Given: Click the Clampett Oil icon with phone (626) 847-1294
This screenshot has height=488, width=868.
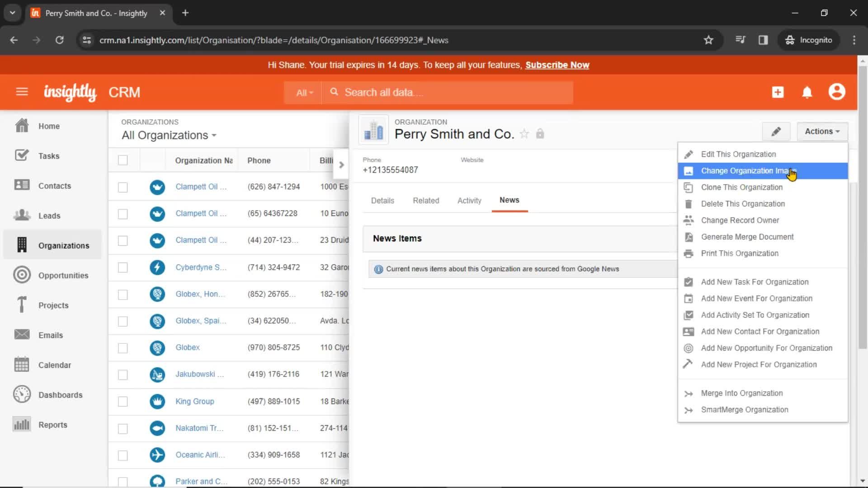Looking at the screenshot, I should 157,187.
